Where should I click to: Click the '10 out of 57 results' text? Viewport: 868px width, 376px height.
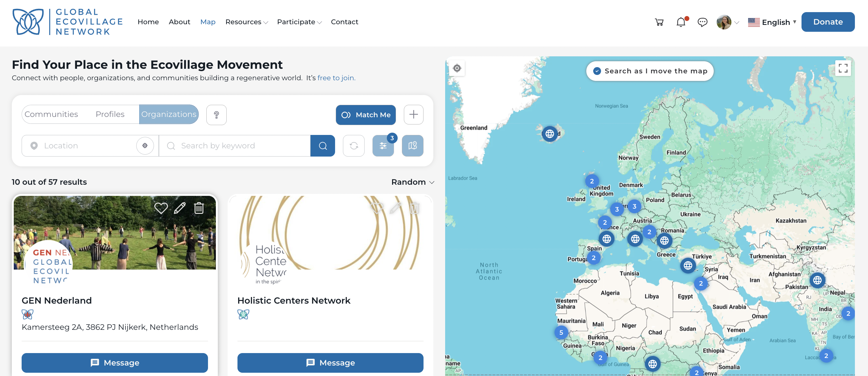(x=49, y=182)
